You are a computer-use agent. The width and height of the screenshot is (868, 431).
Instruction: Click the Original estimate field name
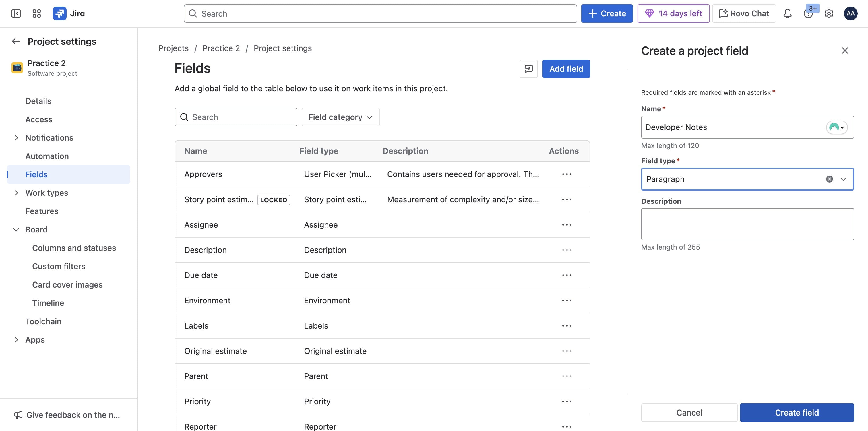[x=215, y=351]
